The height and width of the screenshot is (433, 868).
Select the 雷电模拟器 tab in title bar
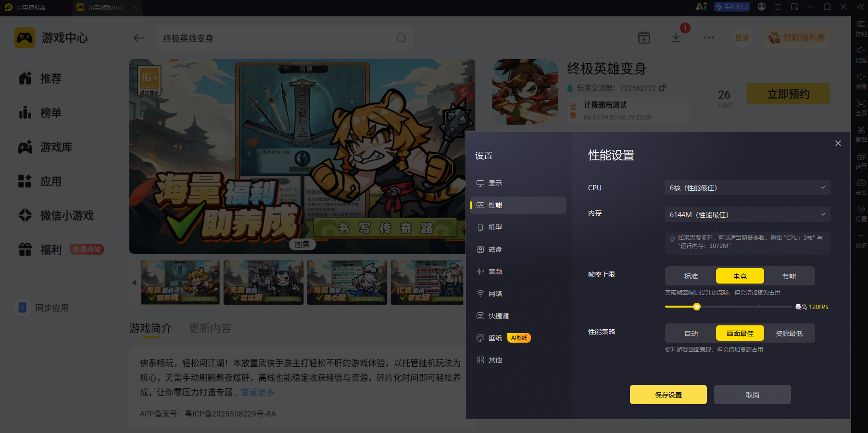(x=25, y=7)
